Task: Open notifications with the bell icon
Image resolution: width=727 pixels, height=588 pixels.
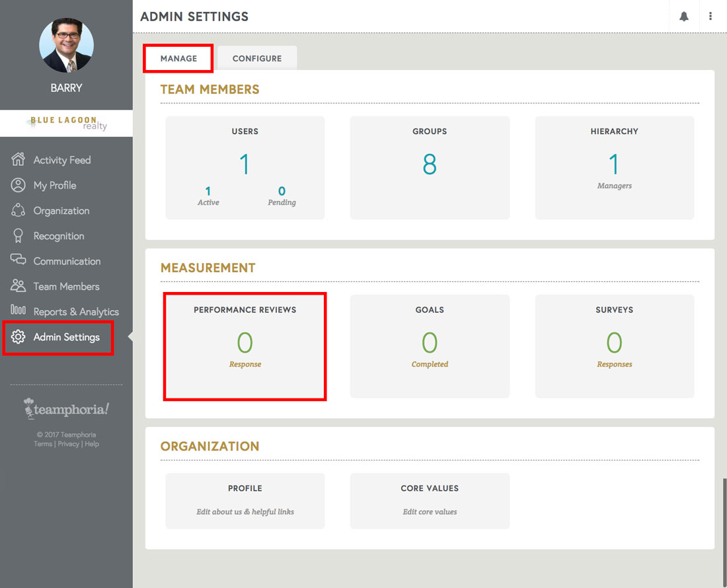Action: tap(684, 17)
